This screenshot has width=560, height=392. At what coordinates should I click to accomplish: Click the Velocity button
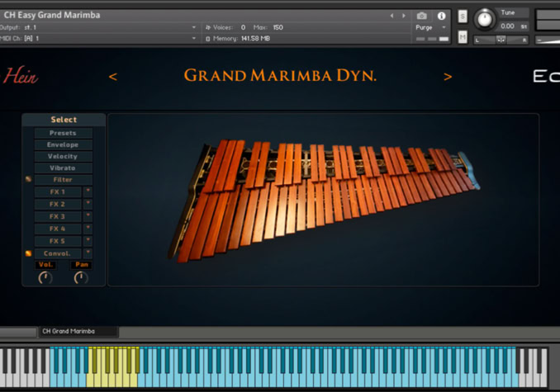pyautogui.click(x=63, y=156)
